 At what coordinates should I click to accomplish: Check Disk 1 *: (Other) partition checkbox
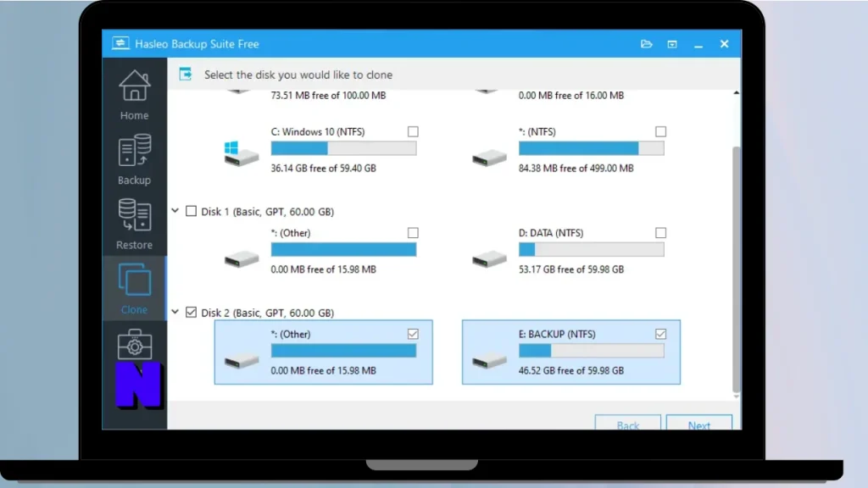[x=413, y=233]
